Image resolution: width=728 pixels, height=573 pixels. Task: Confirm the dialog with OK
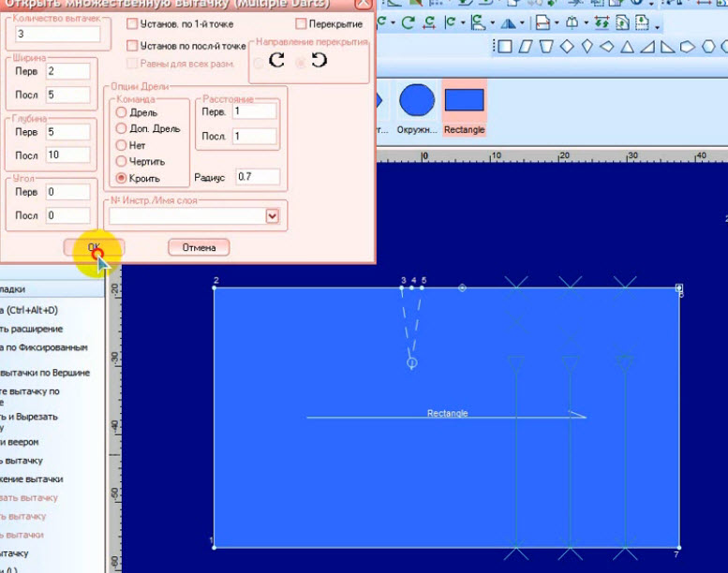95,247
